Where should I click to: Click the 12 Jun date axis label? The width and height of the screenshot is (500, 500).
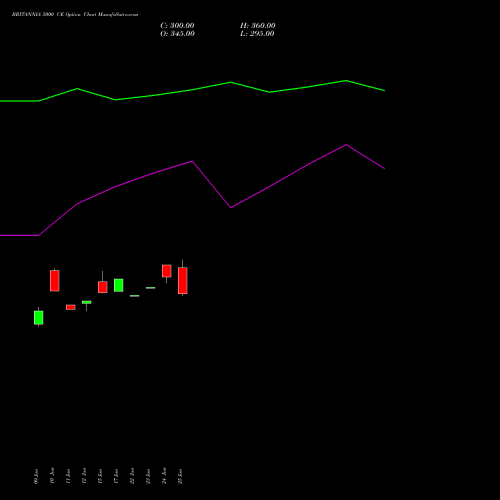pyautogui.click(x=84, y=476)
